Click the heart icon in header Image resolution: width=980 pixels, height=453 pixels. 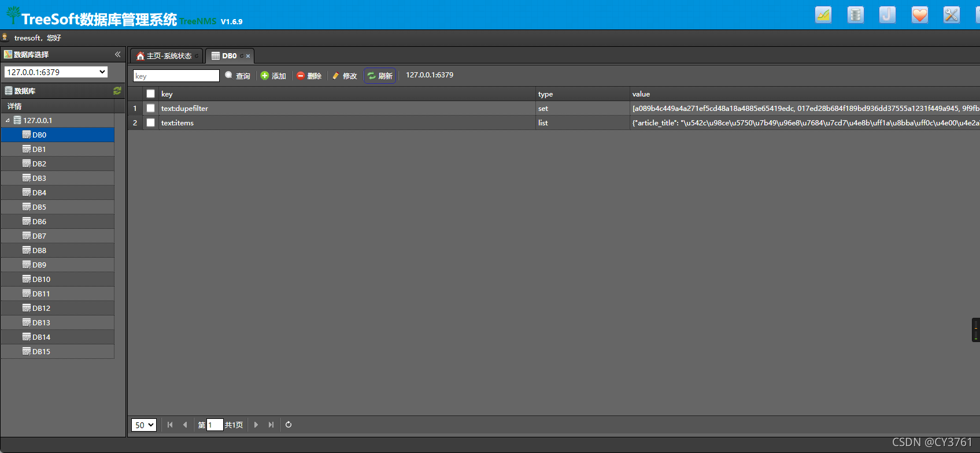click(920, 15)
